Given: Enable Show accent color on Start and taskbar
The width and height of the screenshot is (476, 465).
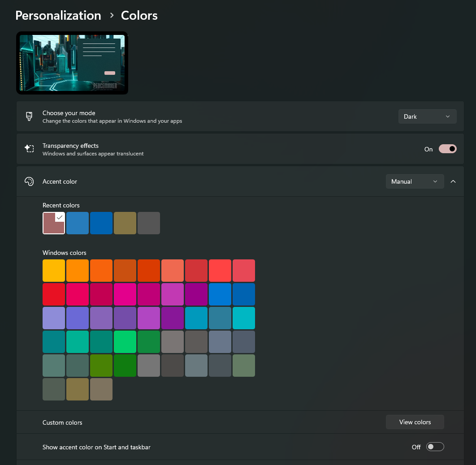Looking at the screenshot, I should [435, 447].
